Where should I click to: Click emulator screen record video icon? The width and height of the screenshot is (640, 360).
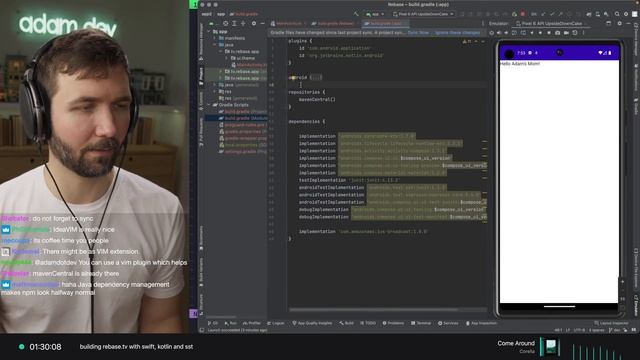coord(566,33)
